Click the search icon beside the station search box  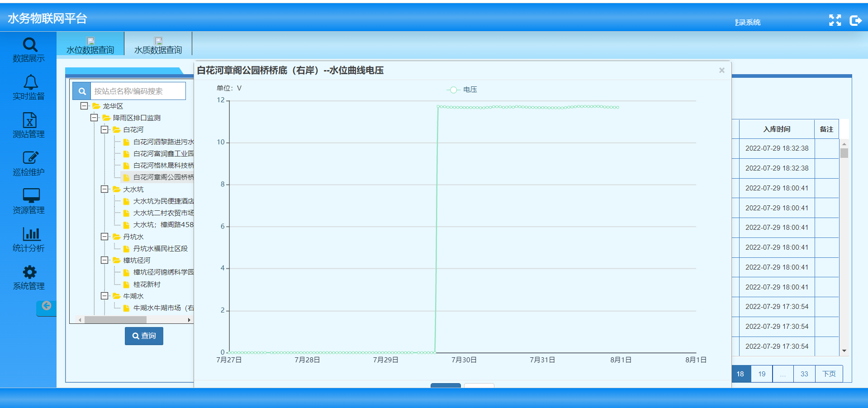coord(82,91)
